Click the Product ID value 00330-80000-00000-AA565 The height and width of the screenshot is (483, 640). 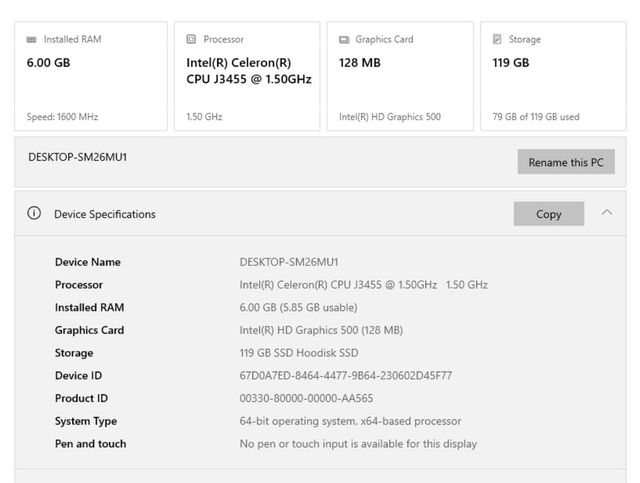coord(306,398)
